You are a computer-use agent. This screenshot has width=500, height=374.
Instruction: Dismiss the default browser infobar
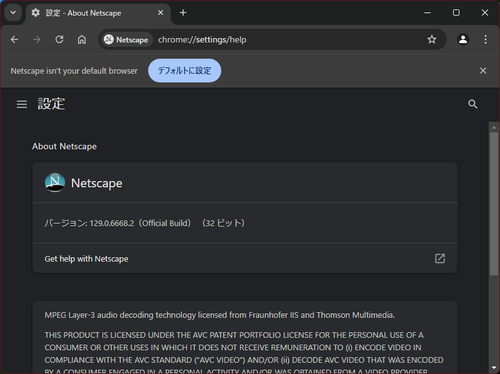[483, 71]
